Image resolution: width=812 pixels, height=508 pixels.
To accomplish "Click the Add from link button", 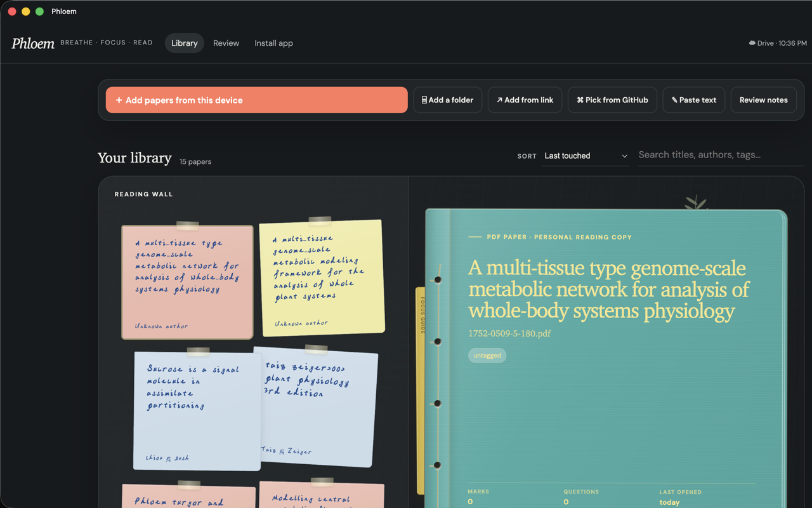I will click(525, 100).
